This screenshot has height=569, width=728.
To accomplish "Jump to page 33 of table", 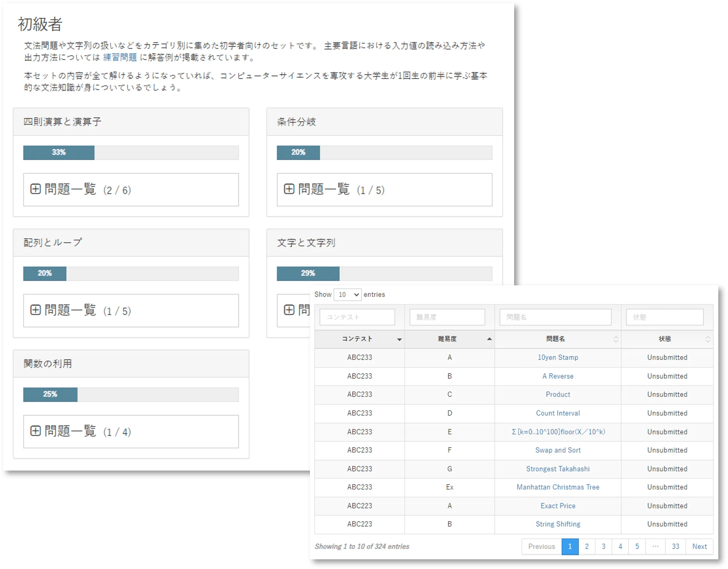I will [675, 547].
